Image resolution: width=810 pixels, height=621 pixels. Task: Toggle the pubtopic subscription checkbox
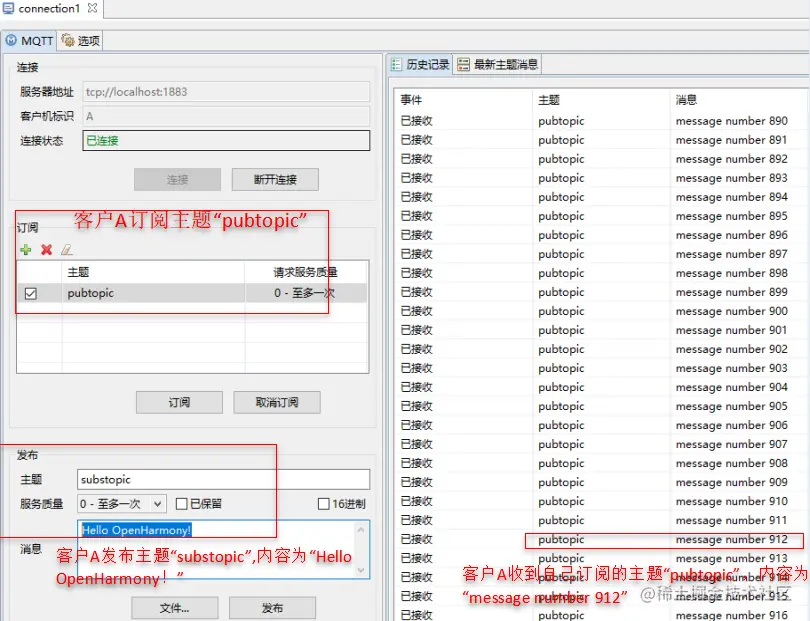click(x=30, y=293)
